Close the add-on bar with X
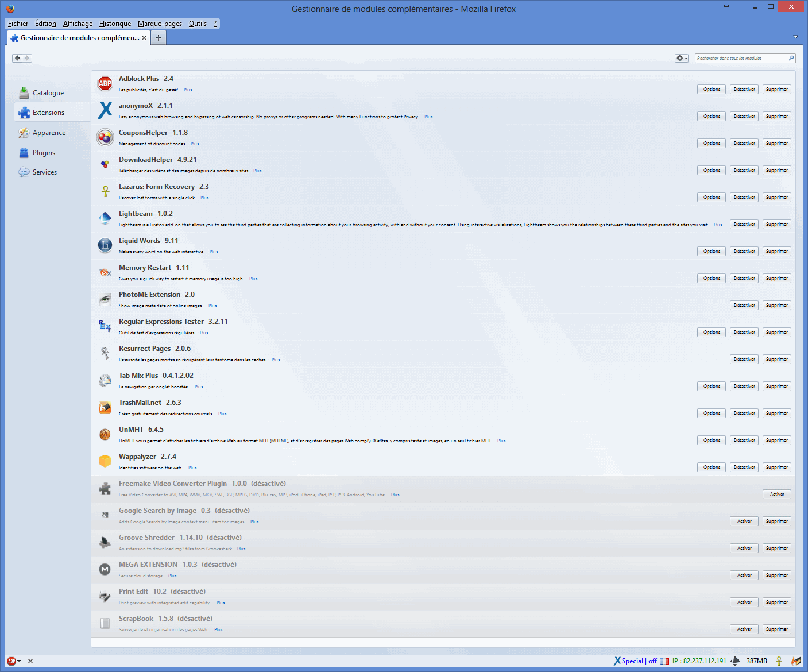The width and height of the screenshot is (808, 672). (x=30, y=661)
